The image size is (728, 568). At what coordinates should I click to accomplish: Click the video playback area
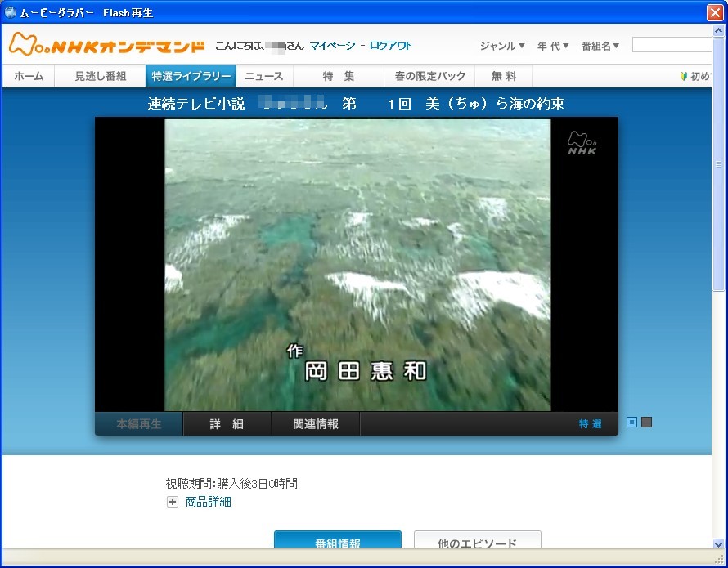(357, 265)
